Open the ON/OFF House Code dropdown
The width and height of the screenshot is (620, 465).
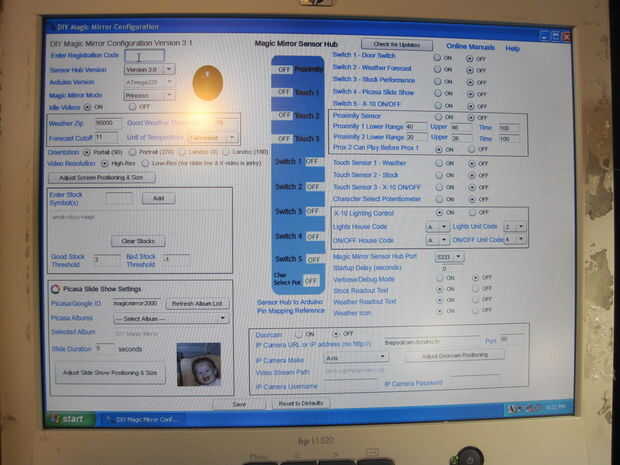tap(437, 240)
